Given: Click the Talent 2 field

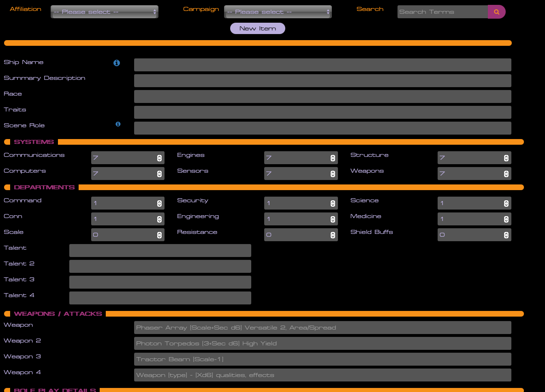Looking at the screenshot, I should coord(160,266).
